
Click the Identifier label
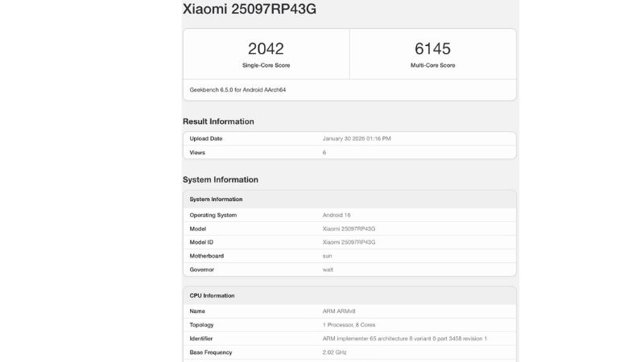coord(200,339)
